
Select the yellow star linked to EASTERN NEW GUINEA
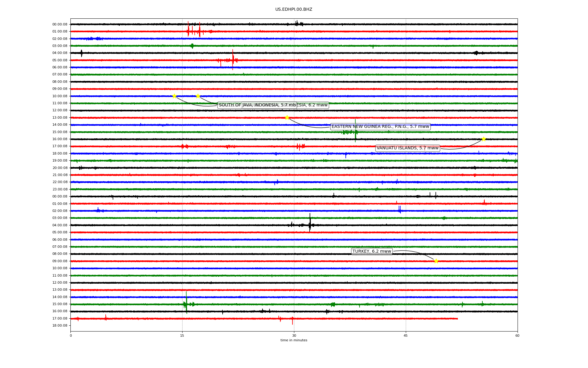[287, 117]
